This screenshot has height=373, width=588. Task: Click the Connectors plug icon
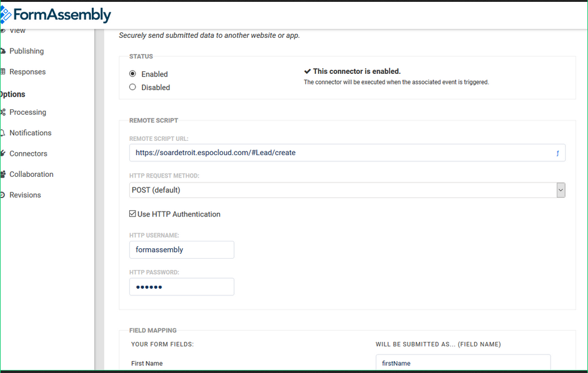(x=3, y=153)
